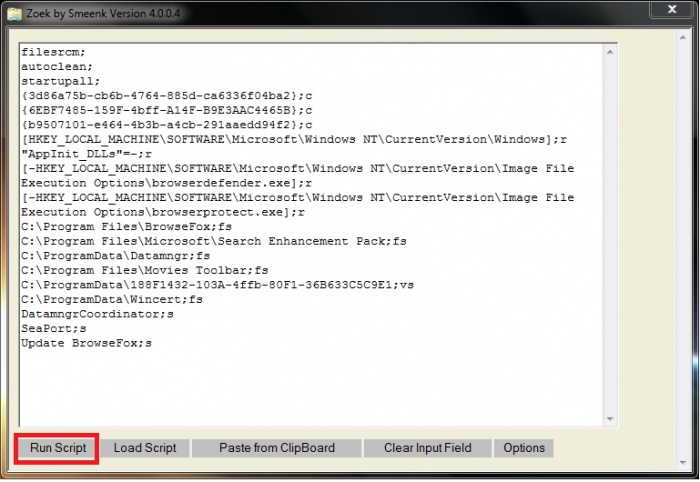The width and height of the screenshot is (700, 482).
Task: Click the line '{b9507101-e464-4b3b-a4cb-291aaedd94f2};c'
Action: click(167, 125)
